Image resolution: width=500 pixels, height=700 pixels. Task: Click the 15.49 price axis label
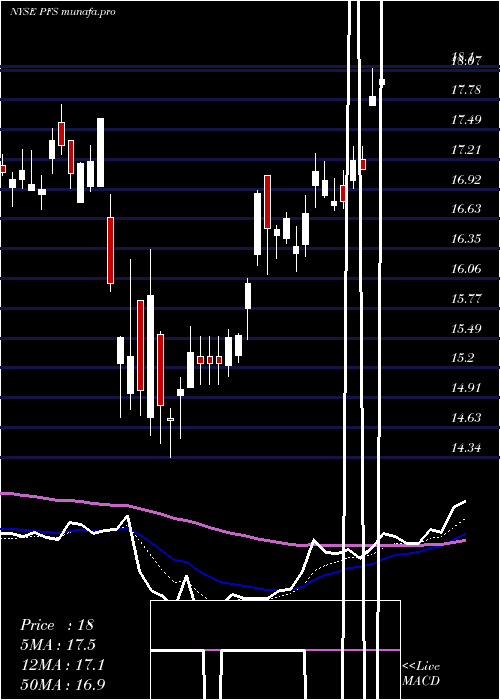click(x=466, y=329)
